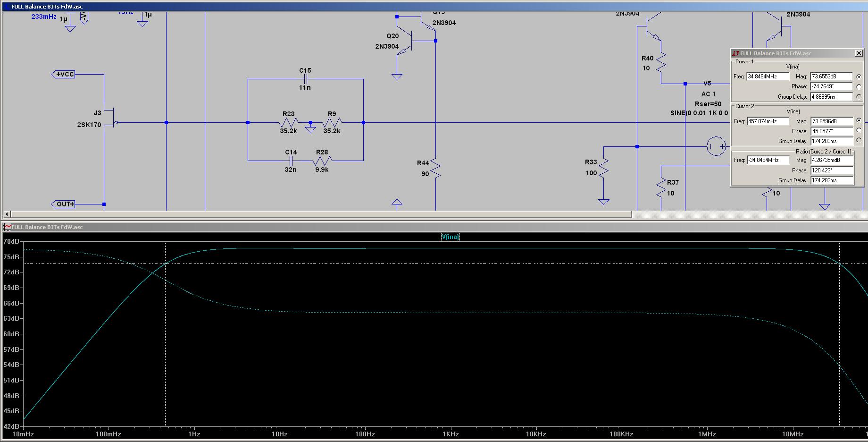Select resistor R23 symbol

(289, 123)
